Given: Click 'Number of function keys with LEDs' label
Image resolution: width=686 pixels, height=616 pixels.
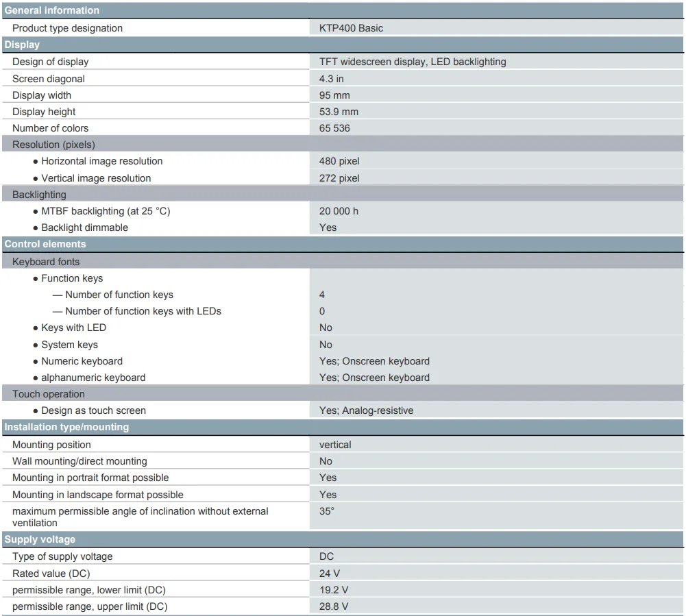Looking at the screenshot, I should pyautogui.click(x=143, y=311).
